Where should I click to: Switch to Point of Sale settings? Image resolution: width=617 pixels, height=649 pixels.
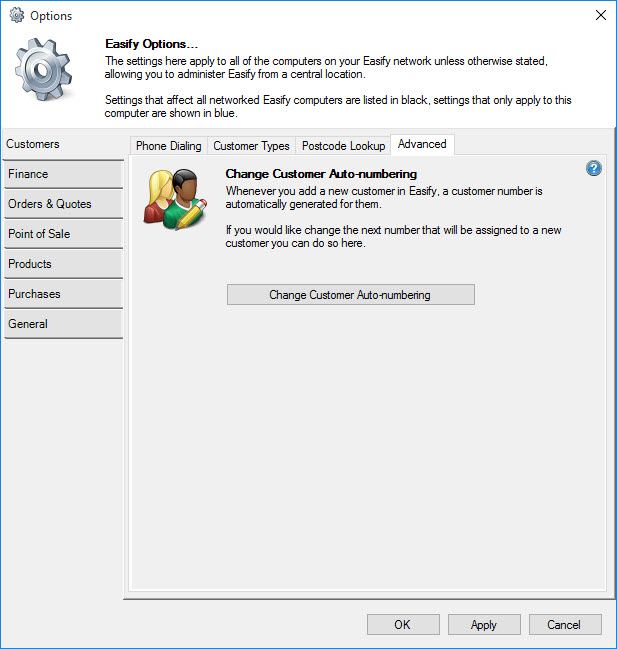coord(62,234)
